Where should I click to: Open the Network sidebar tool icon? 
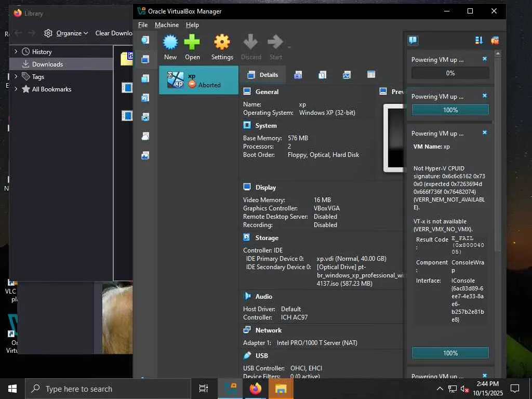[145, 117]
